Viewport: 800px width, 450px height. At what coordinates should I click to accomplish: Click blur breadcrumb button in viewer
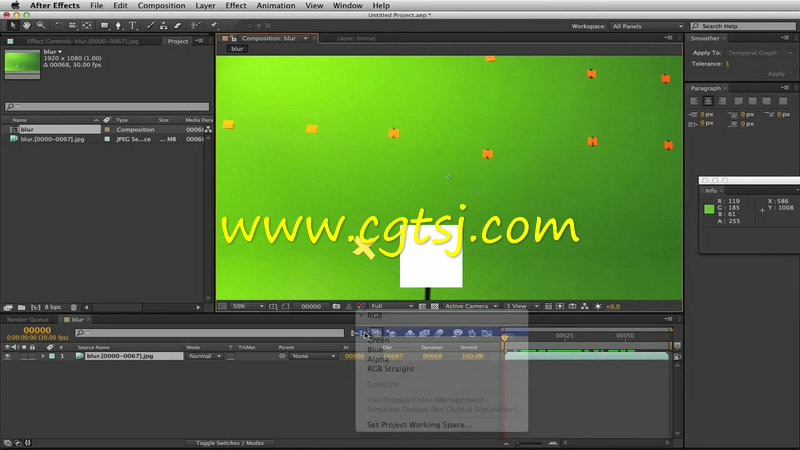click(x=237, y=49)
